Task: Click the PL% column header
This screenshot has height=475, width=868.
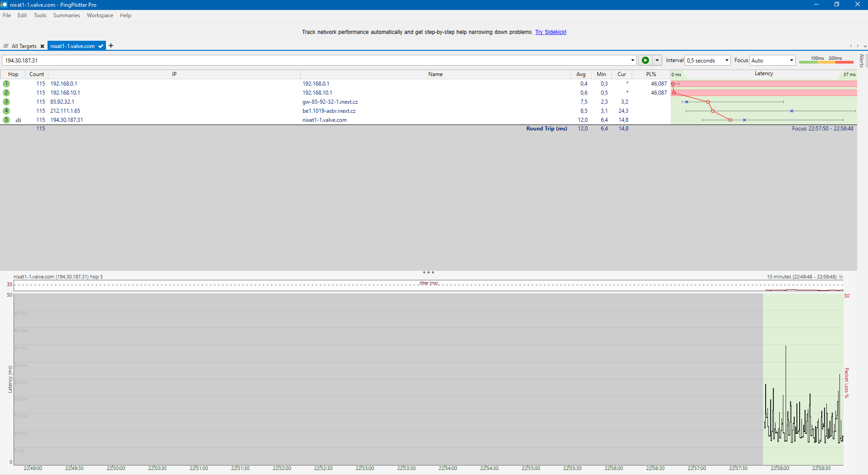Action: [651, 74]
